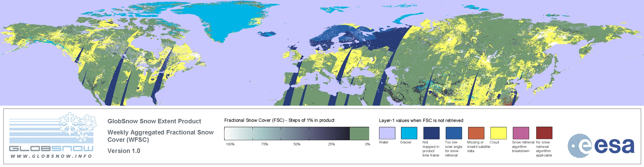644x167 pixels.
Task: Click the 100% scale label
Action: point(230,144)
